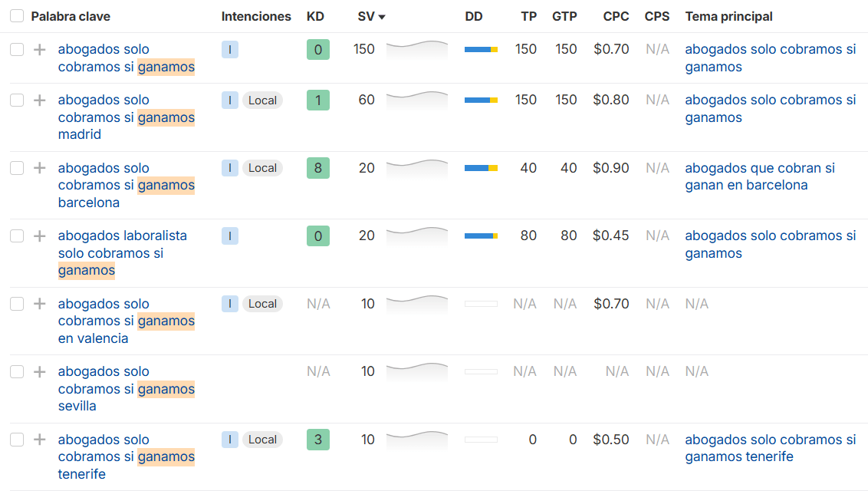Screen dimensions: 868x491
Task: Click the green KD badge showing 0 on first row
Action: 317,49
